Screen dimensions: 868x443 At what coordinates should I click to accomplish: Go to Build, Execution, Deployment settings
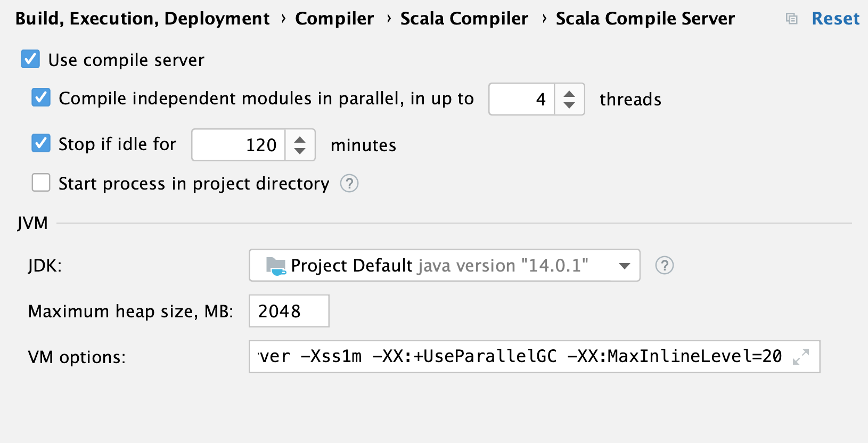(142, 18)
